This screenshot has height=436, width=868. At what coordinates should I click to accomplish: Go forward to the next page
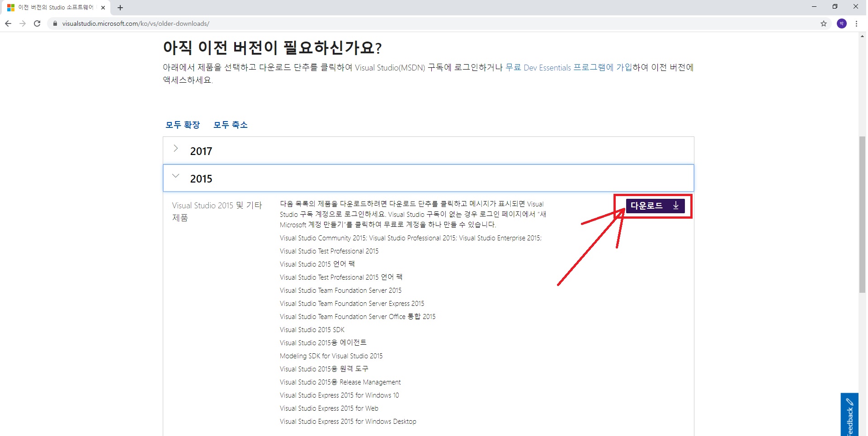tap(23, 23)
